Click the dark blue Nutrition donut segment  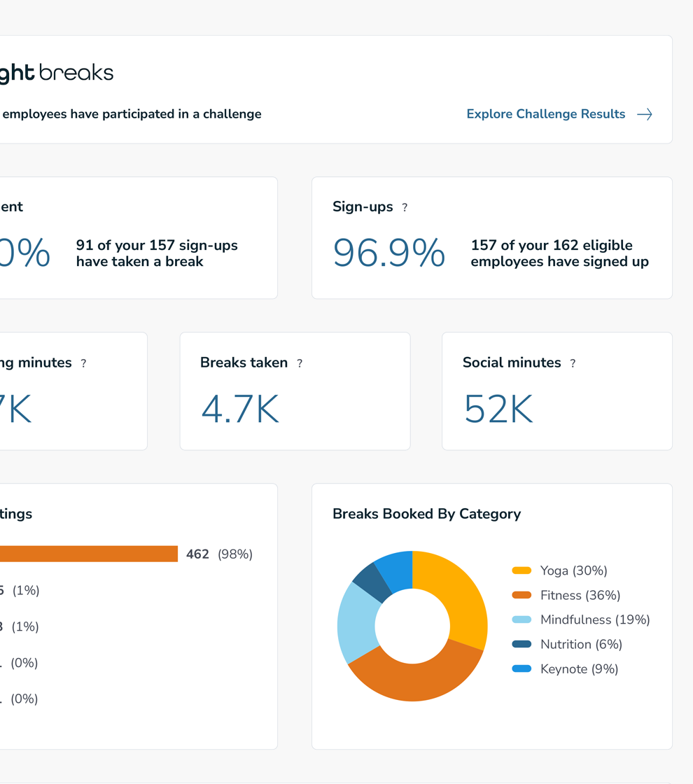[372, 583]
